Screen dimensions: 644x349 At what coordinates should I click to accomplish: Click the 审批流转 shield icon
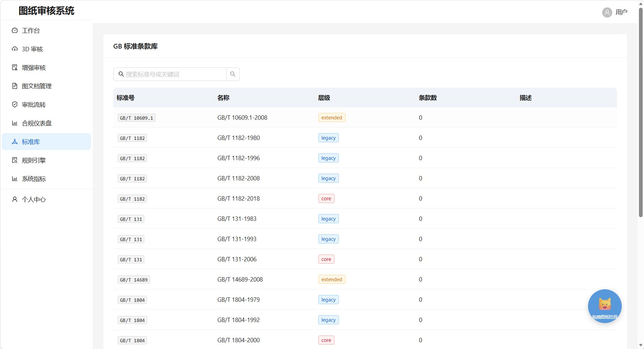(14, 105)
